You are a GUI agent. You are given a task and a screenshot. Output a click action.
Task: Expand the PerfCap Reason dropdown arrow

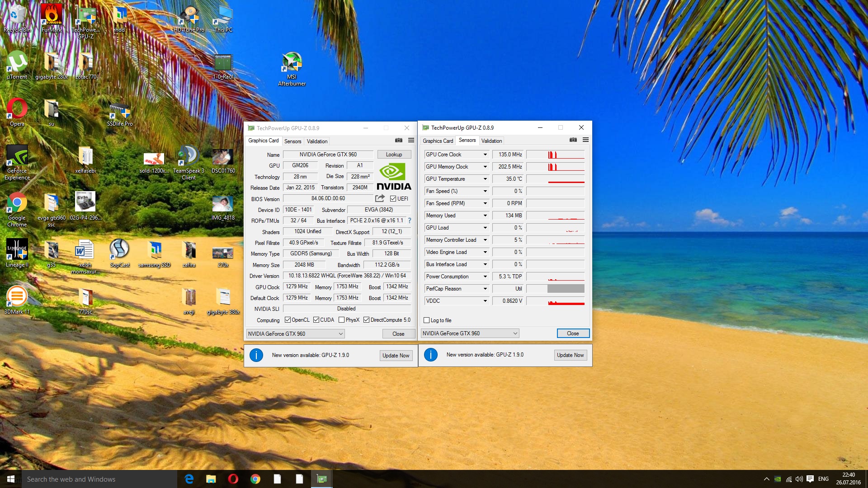click(485, 289)
